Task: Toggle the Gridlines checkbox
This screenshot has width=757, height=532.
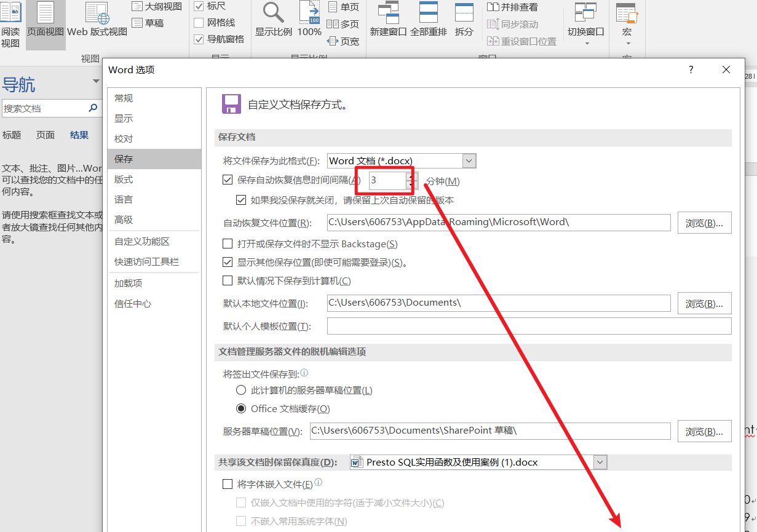Action: click(x=199, y=23)
